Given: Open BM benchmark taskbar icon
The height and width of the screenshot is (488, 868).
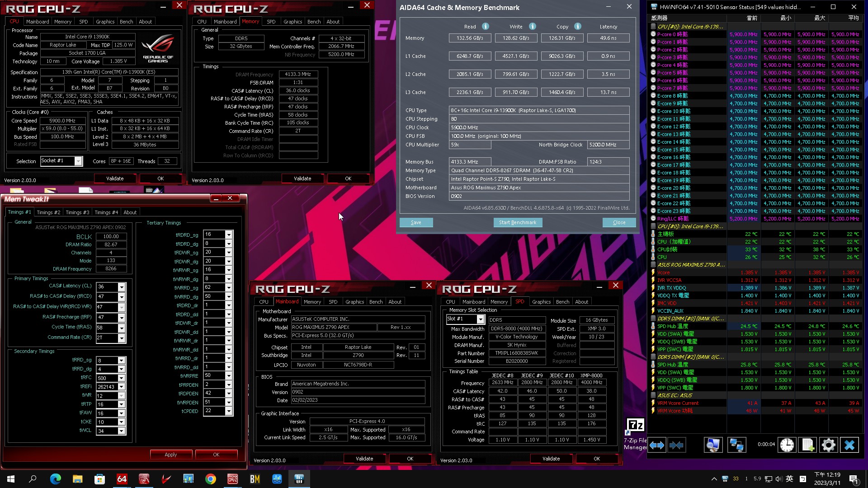Looking at the screenshot, I should tap(255, 479).
